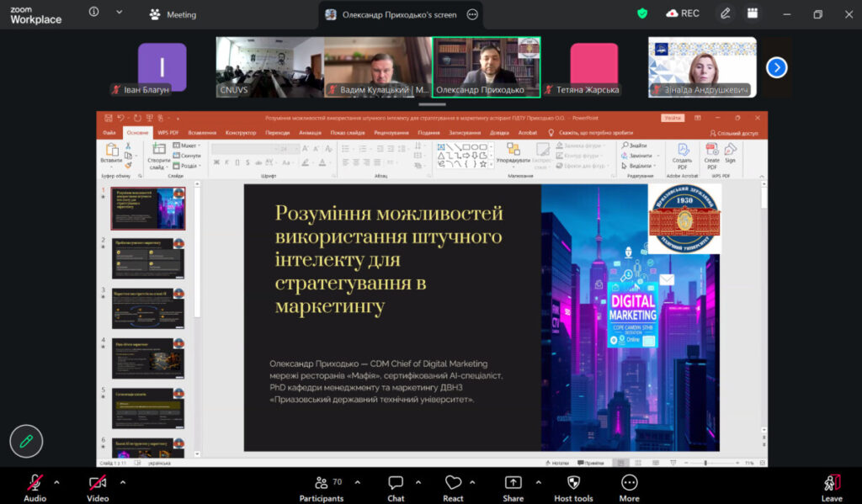Expand audio options arrow next to Audio
This screenshot has height=504, width=862.
click(x=56, y=482)
